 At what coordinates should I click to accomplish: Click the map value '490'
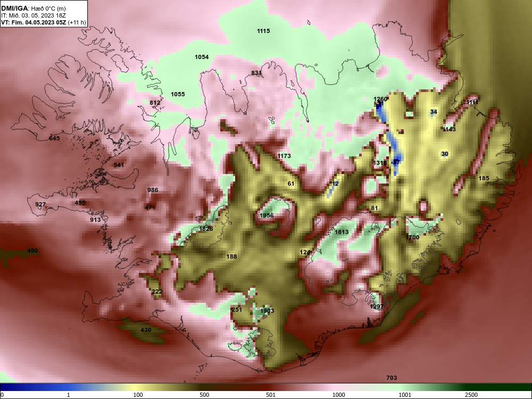[32, 251]
